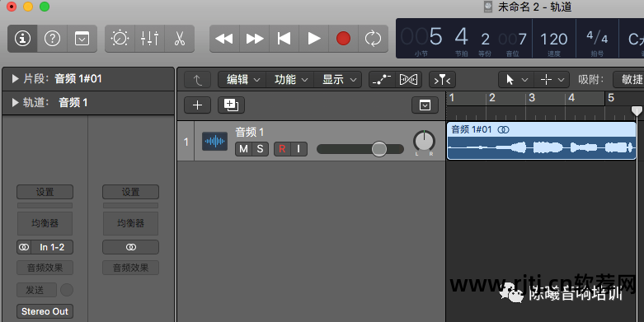This screenshot has width=644, height=322.
Task: Click the Fast Forward transport button
Action: tap(254, 39)
